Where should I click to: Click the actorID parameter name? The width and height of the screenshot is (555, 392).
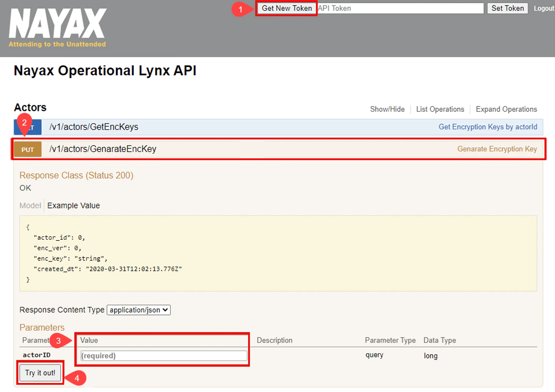[x=37, y=355]
